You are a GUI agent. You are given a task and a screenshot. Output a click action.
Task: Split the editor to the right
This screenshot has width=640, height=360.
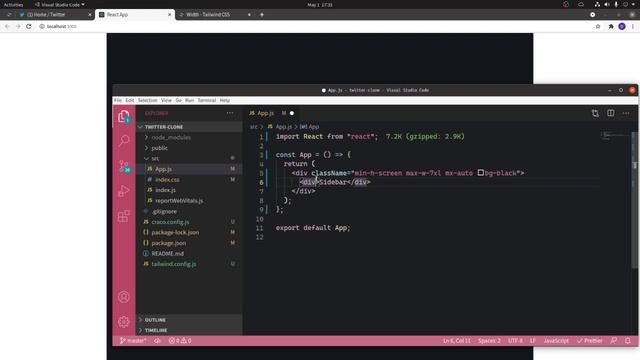coord(611,113)
